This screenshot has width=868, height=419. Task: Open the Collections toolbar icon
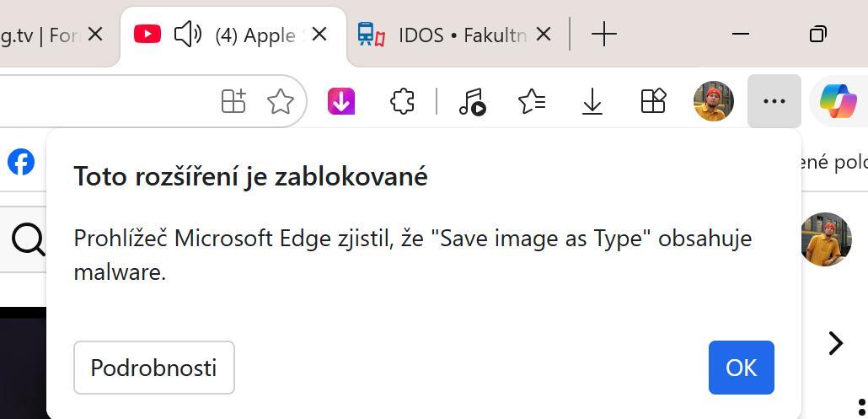[653, 101]
